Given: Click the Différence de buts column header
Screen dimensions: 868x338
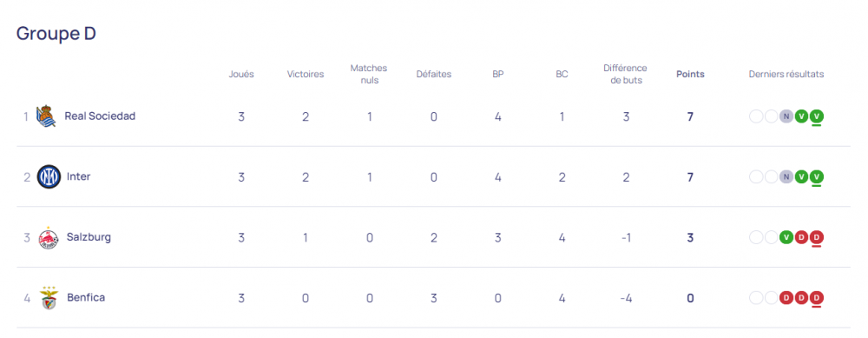Looking at the screenshot, I should pyautogui.click(x=625, y=74).
